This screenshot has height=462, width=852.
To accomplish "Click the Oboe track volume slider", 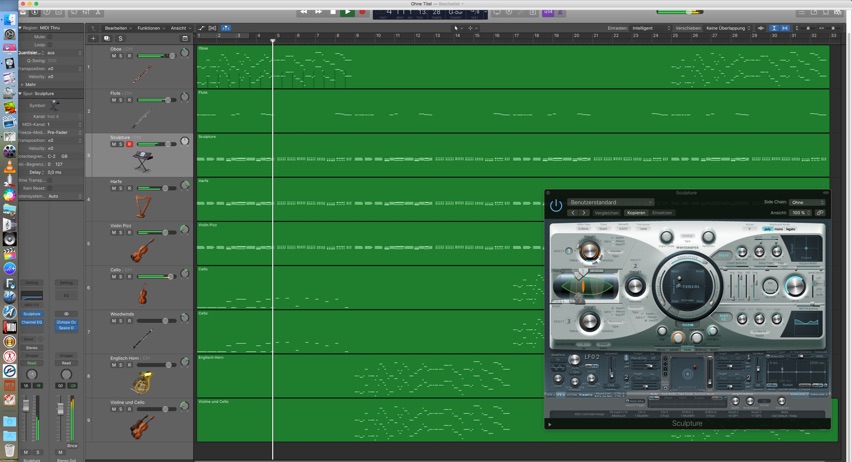I will pos(156,55).
